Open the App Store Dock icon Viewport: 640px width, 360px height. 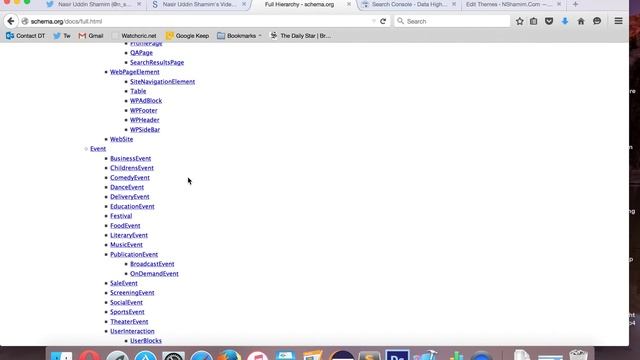coord(145,355)
